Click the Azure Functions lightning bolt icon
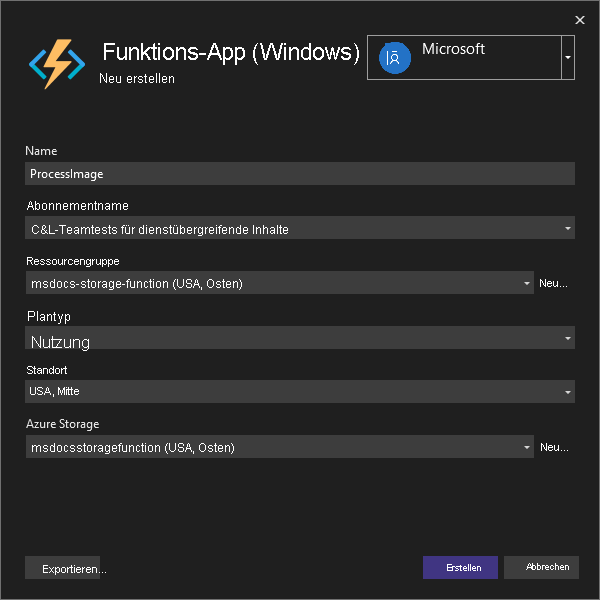600x600 pixels. click(57, 64)
